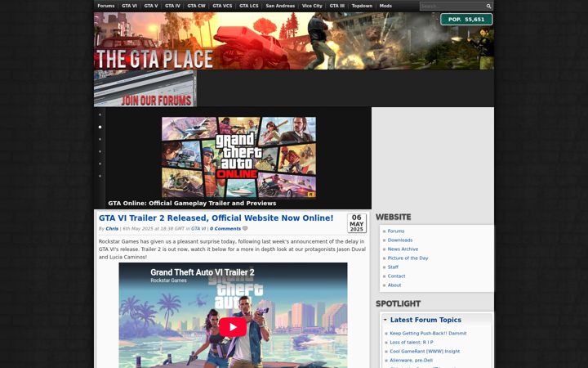The height and width of the screenshot is (368, 588).
Task: Open the GTA III nav item
Action: pos(336,6)
